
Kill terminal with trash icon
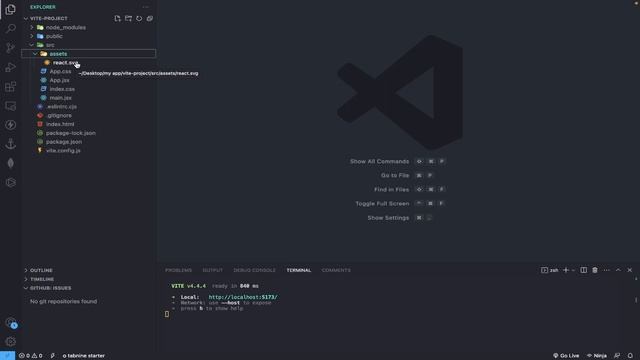595,270
